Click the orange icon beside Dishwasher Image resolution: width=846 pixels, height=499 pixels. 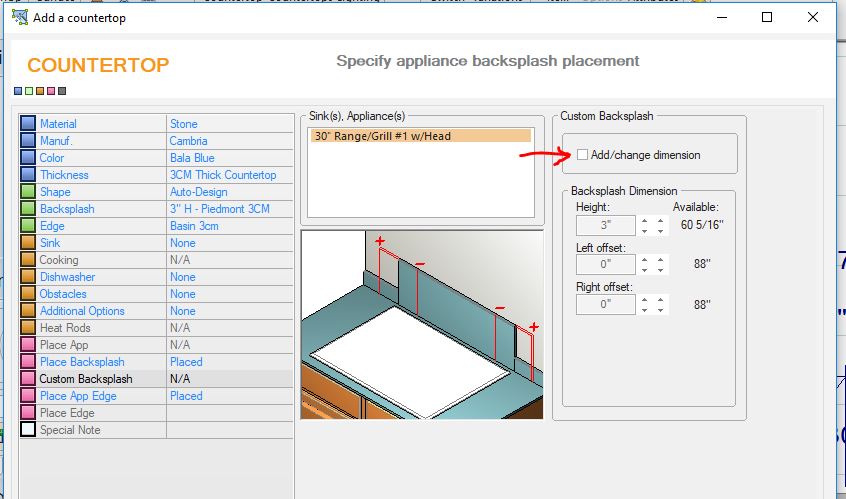tap(28, 277)
